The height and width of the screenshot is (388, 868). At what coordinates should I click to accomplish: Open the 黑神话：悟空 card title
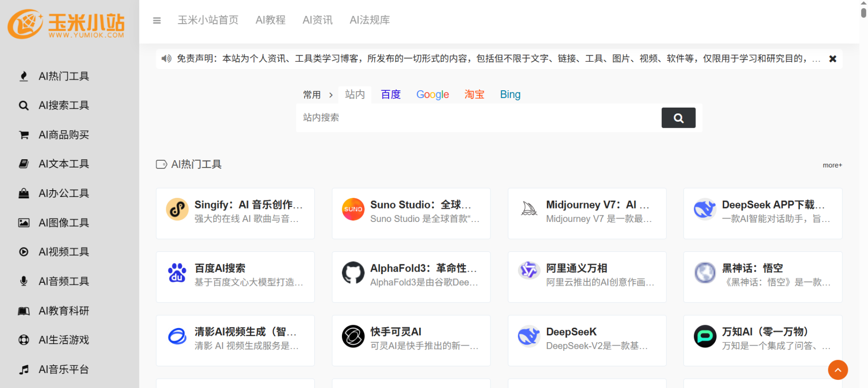tap(752, 268)
